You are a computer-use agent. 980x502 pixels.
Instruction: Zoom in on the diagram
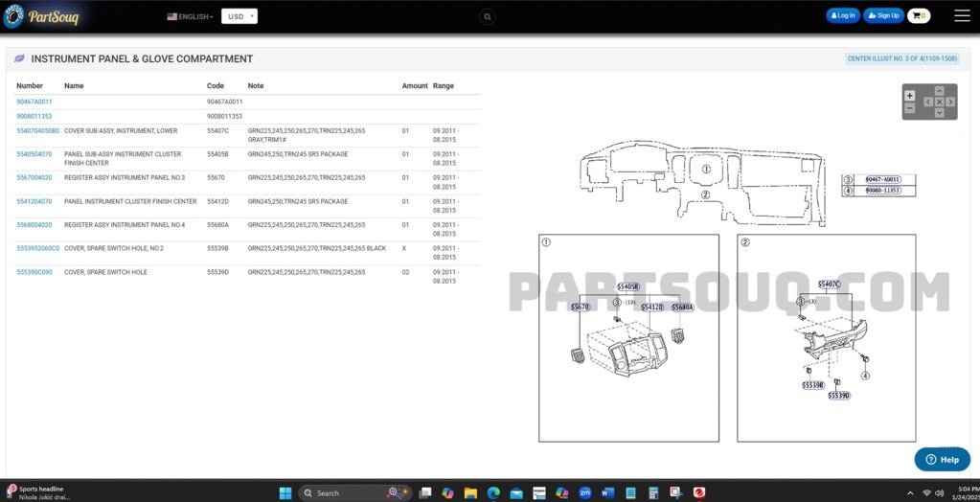coord(909,96)
